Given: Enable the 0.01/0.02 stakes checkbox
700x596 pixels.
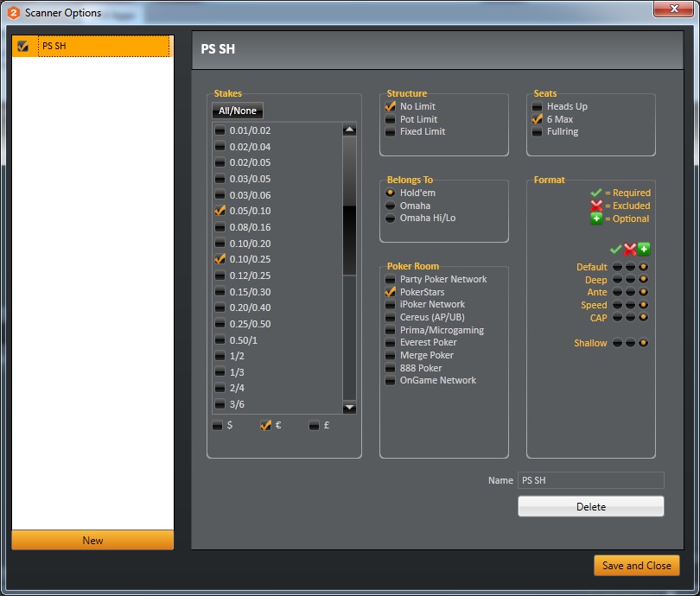Looking at the screenshot, I should (x=220, y=130).
